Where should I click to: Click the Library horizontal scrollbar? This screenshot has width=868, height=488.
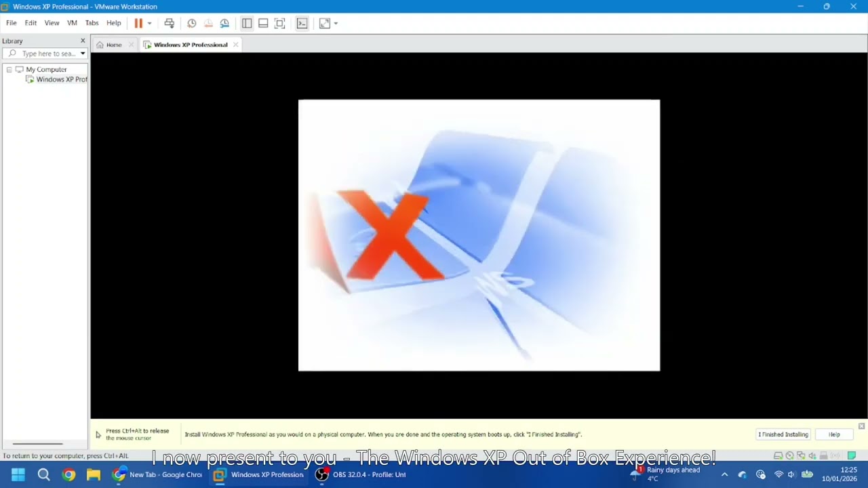(38, 444)
